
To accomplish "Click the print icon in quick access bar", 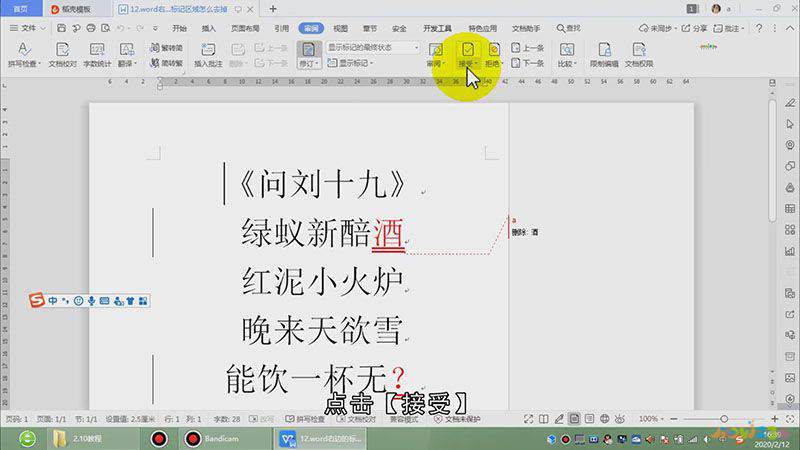I will pos(91,28).
